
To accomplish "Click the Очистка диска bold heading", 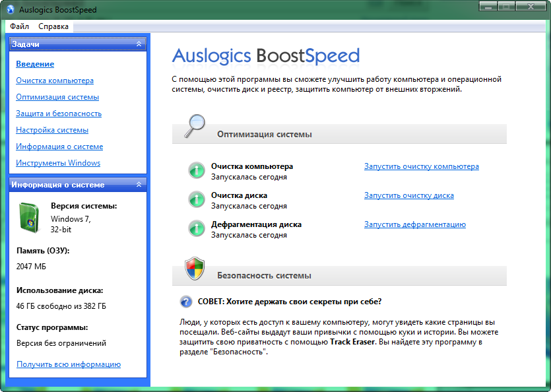I will 239,195.
